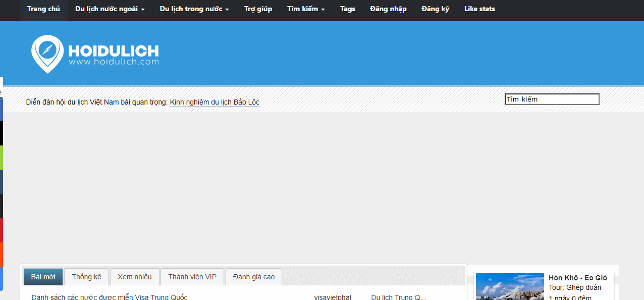
Task: Switch to the Thống kê tab
Action: pyautogui.click(x=86, y=277)
